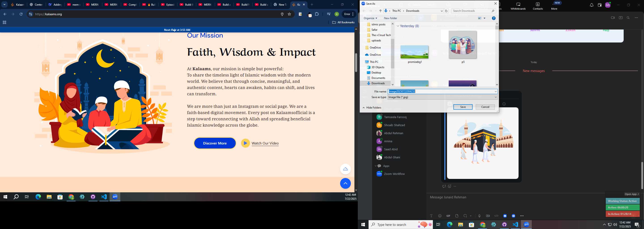The image size is (644, 229).
Task: Click Cancel in the Save As dialog
Action: point(485,107)
